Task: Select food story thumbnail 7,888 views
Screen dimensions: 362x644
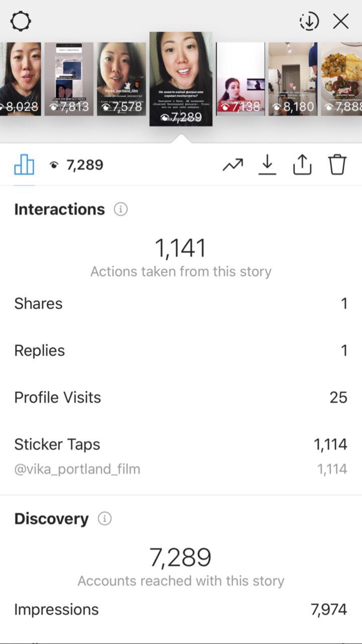Action: pyautogui.click(x=341, y=79)
